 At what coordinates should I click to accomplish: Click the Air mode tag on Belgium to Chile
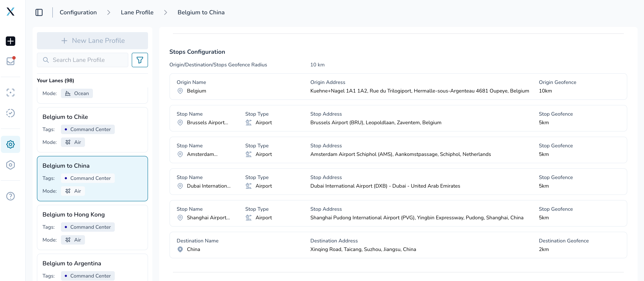point(73,142)
